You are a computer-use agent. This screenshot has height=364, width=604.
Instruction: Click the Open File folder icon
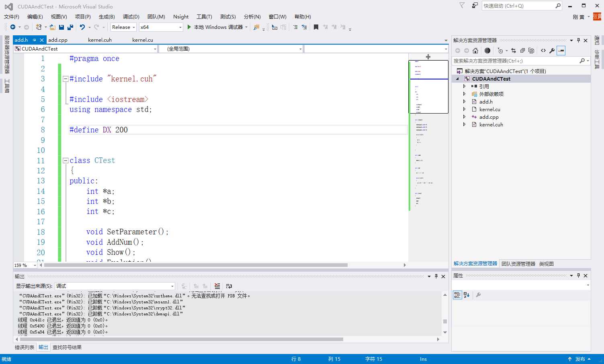tap(53, 27)
